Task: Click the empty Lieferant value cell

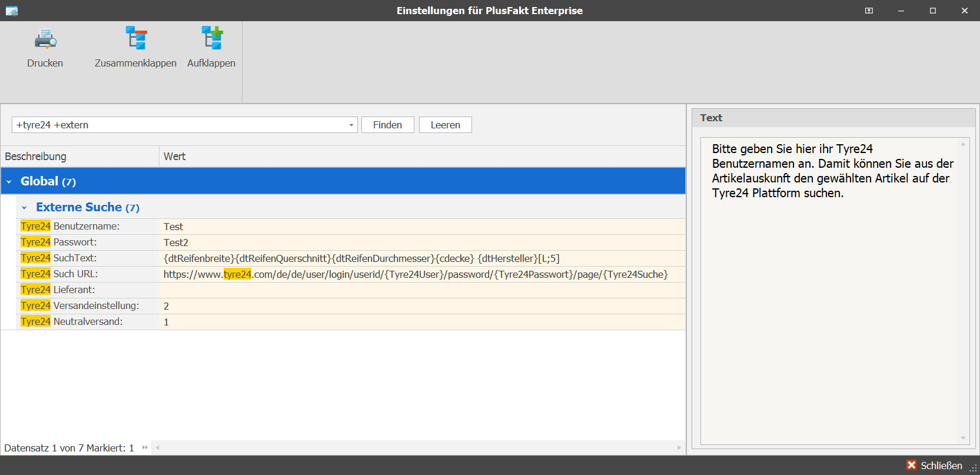Action: 422,290
